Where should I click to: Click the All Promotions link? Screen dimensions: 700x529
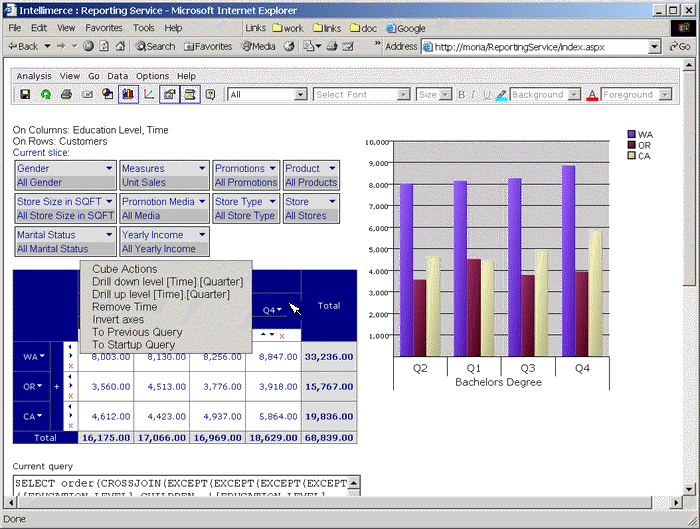click(x=246, y=182)
